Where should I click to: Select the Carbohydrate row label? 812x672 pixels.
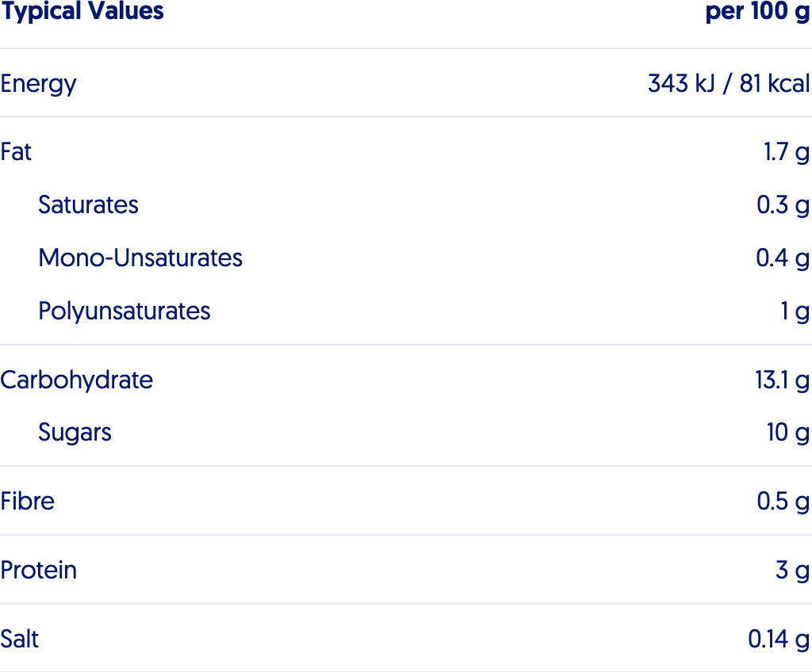point(77,380)
